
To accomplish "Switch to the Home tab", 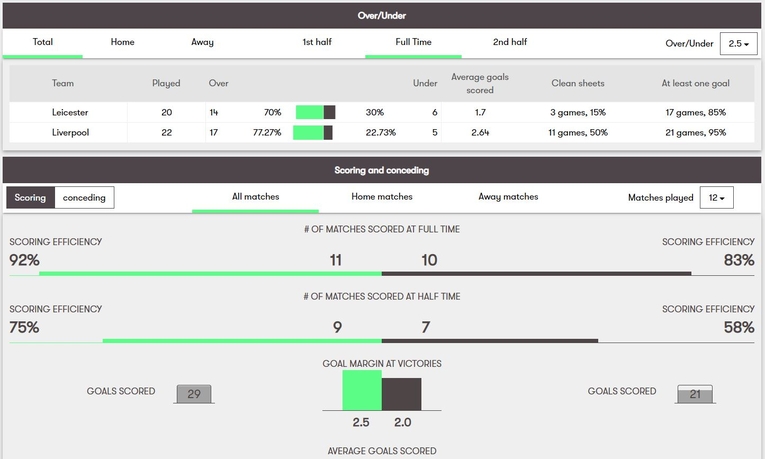I will pos(122,43).
